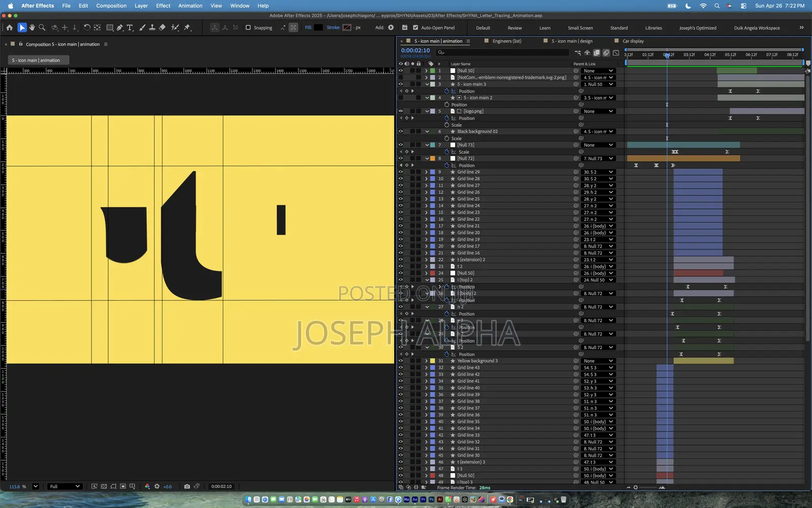The width and height of the screenshot is (812, 508).
Task: Select the Type tool
Action: [130, 27]
